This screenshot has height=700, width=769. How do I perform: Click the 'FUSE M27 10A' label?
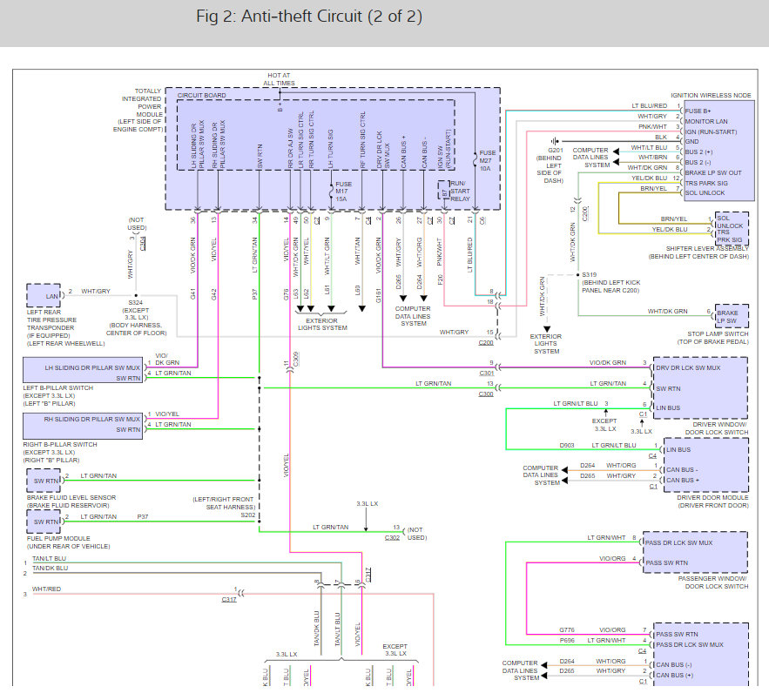point(487,161)
